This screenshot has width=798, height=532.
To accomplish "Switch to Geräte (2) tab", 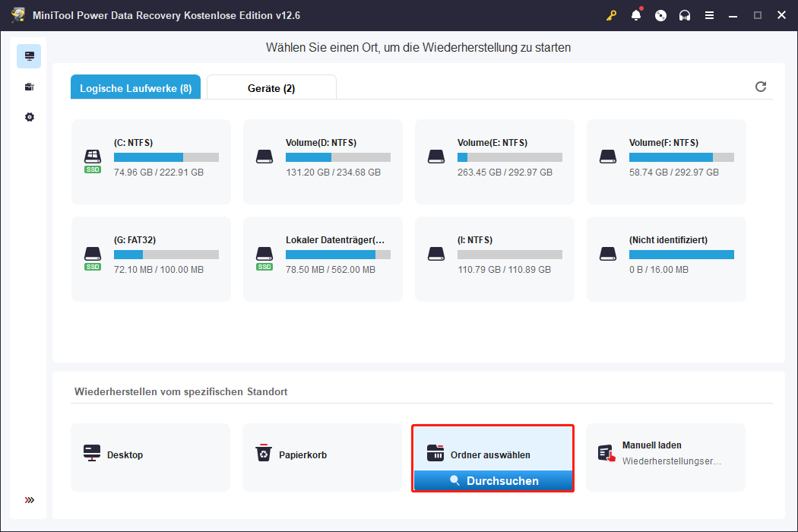I will 271,87.
